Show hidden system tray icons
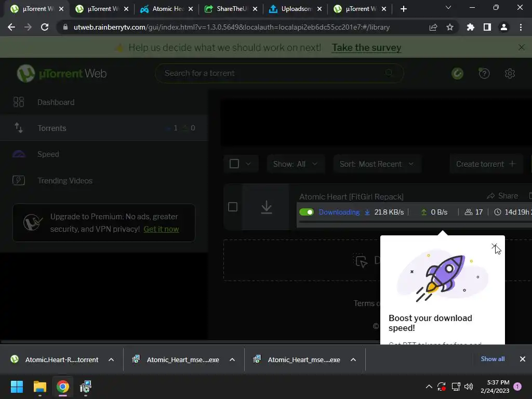Screen dimensions: 532x399 pyautogui.click(x=429, y=387)
